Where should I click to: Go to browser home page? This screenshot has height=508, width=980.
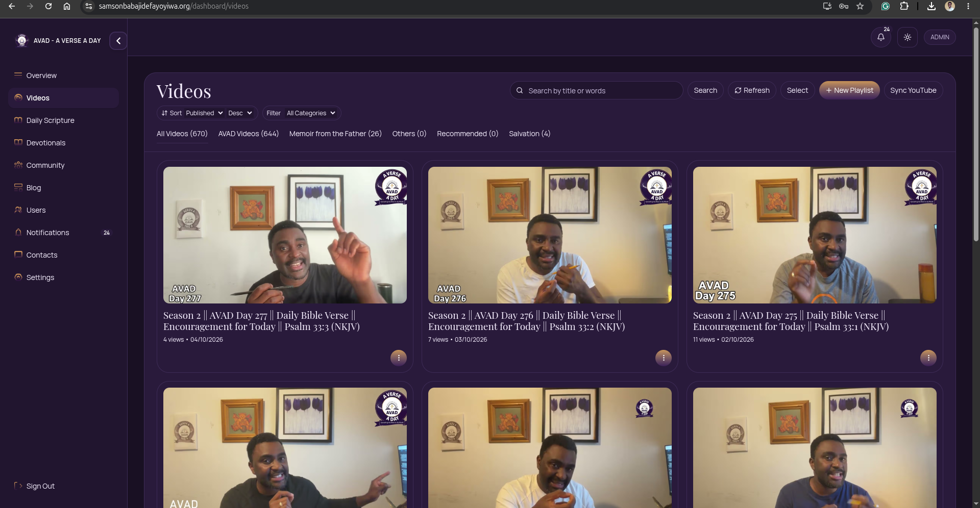pyautogui.click(x=67, y=6)
